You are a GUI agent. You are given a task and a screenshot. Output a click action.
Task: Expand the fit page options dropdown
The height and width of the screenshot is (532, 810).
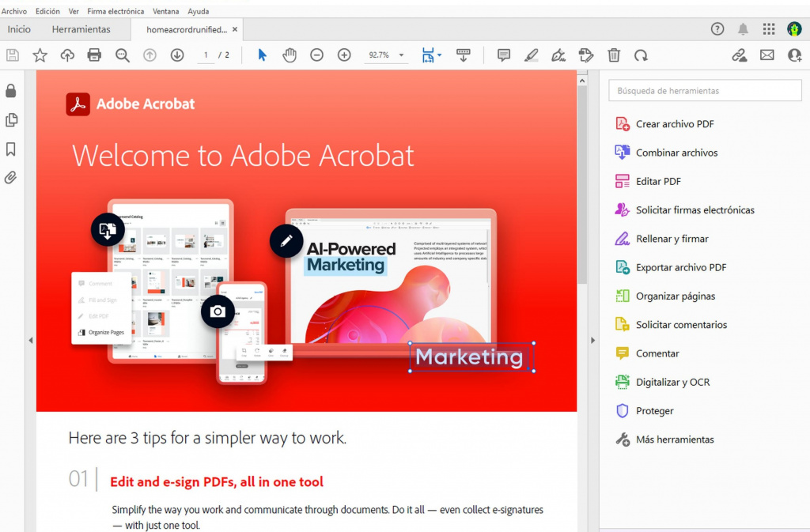(440, 55)
